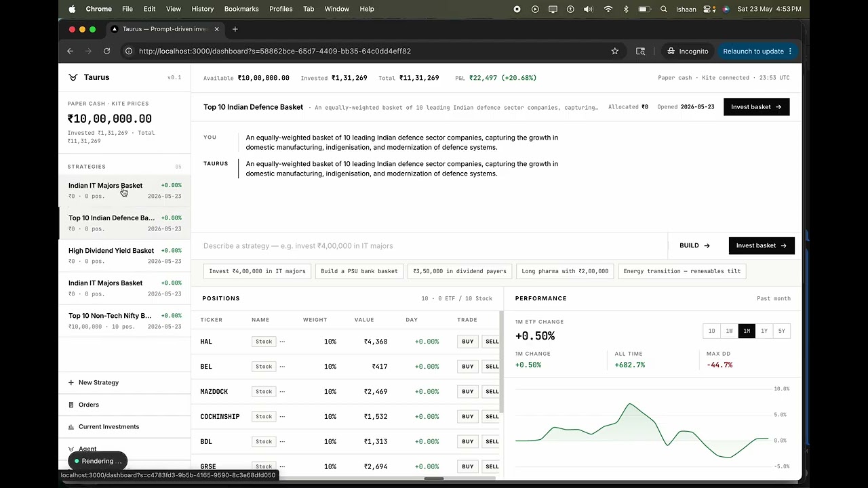This screenshot has width=868, height=488.
Task: Open options ellipsis for COCHINSHIP row
Action: pos(282,417)
